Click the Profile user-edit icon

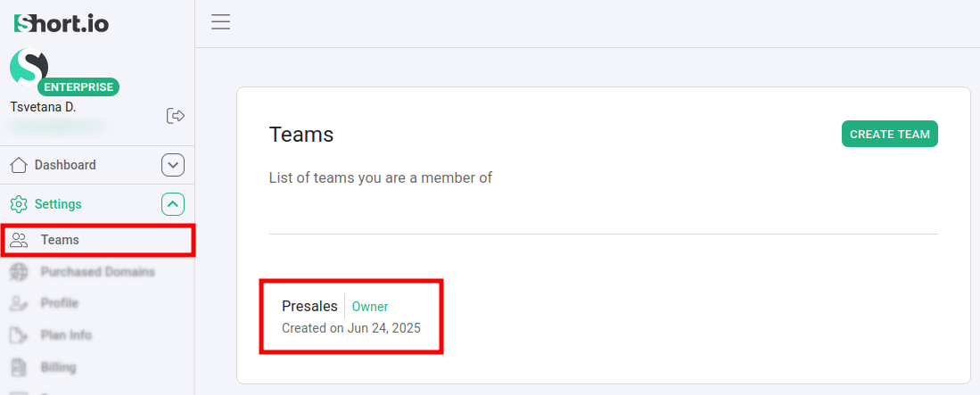[19, 303]
